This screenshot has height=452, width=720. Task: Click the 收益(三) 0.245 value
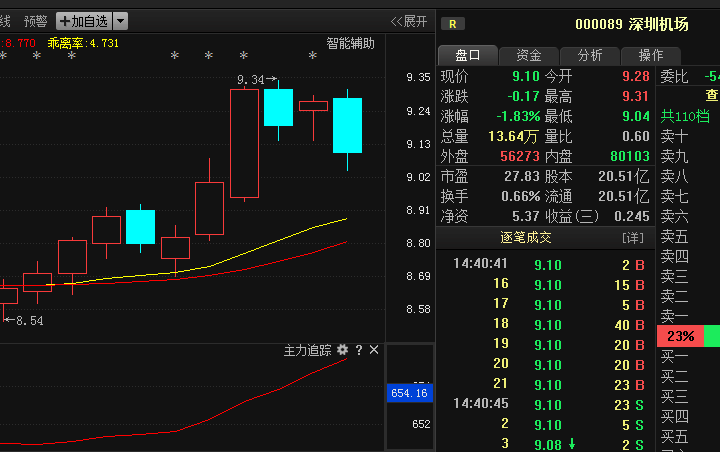coord(632,216)
